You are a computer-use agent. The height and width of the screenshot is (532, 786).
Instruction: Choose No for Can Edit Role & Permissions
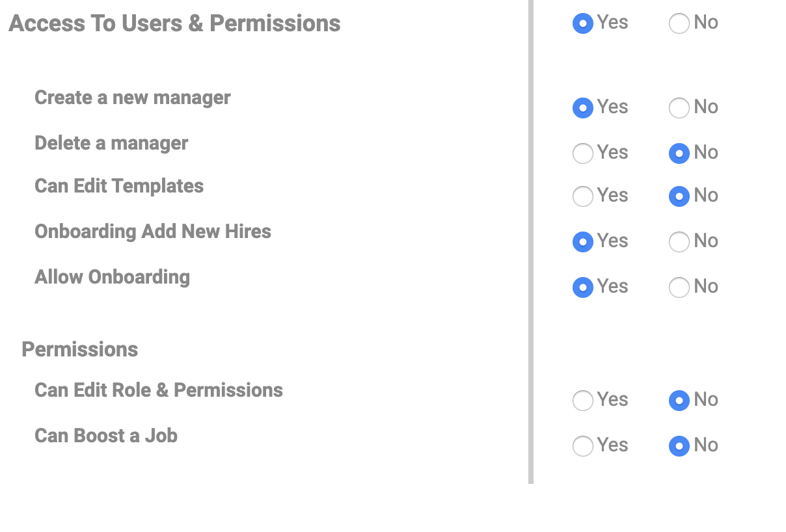click(679, 401)
